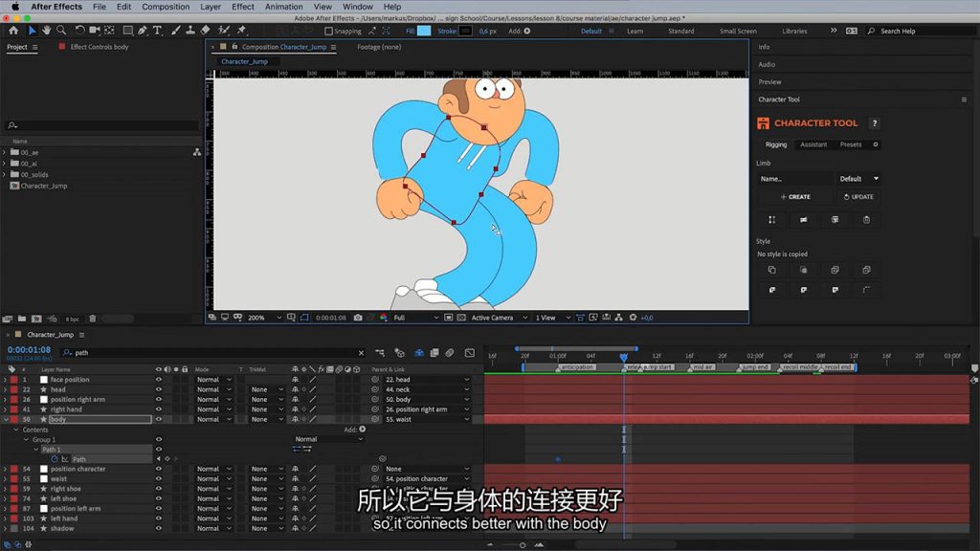980x551 pixels.
Task: Open the Full resolution dropdown
Action: pos(415,318)
